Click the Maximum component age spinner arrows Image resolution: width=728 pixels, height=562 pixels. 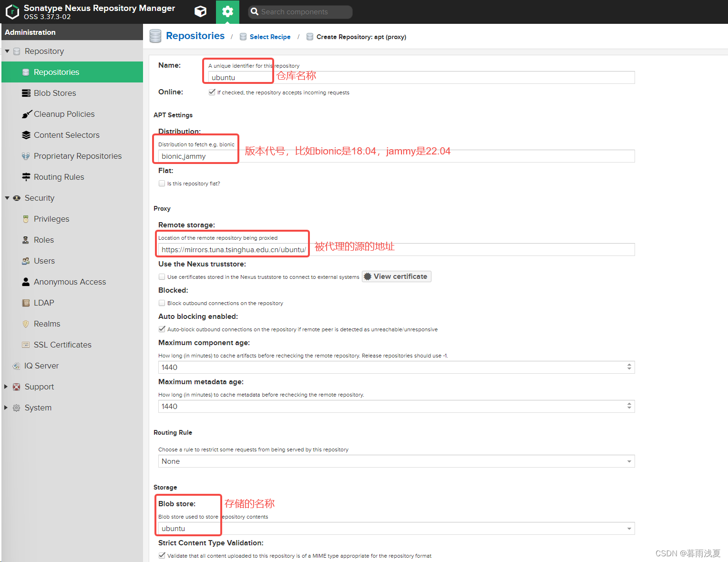[x=629, y=367]
